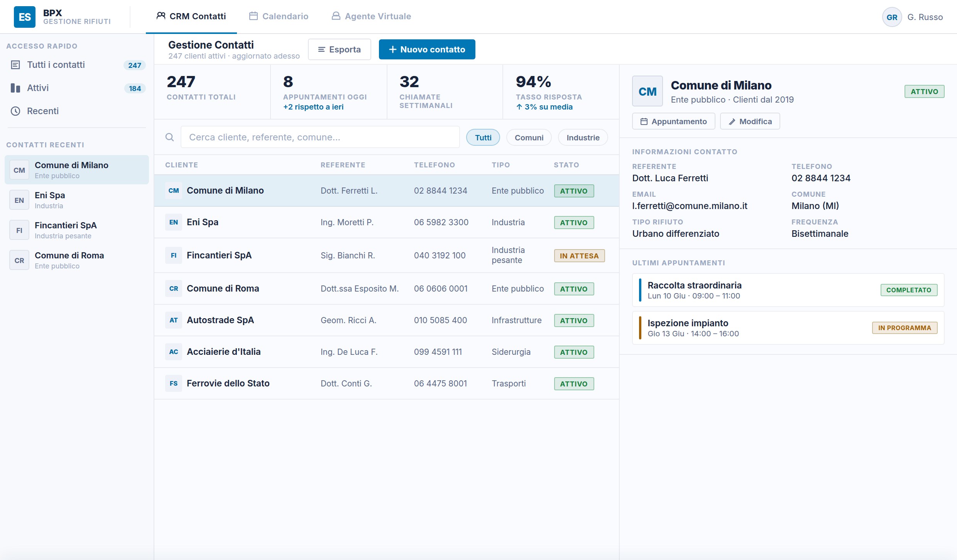Click the TELEFONO column header
The width and height of the screenshot is (957, 560).
click(435, 165)
